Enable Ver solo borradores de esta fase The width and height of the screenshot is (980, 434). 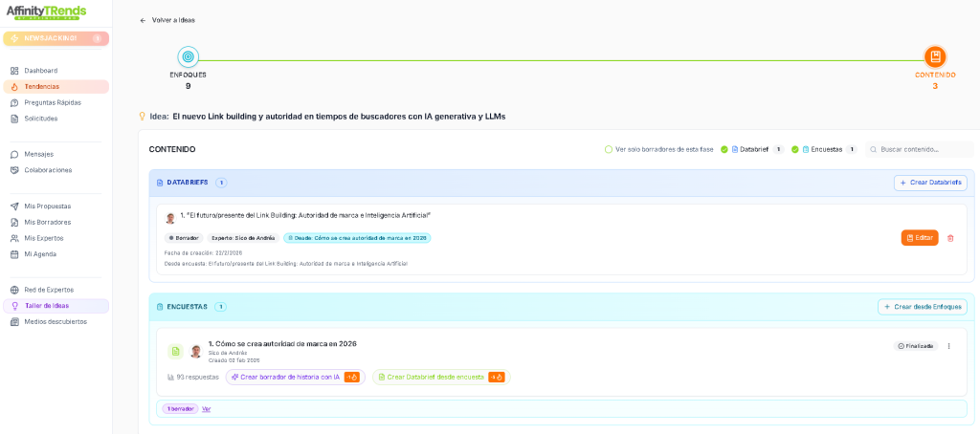pos(609,149)
